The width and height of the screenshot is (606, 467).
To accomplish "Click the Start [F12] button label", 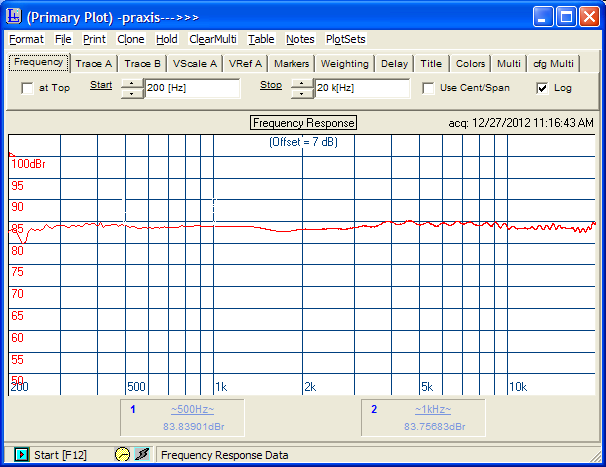I will click(x=60, y=455).
